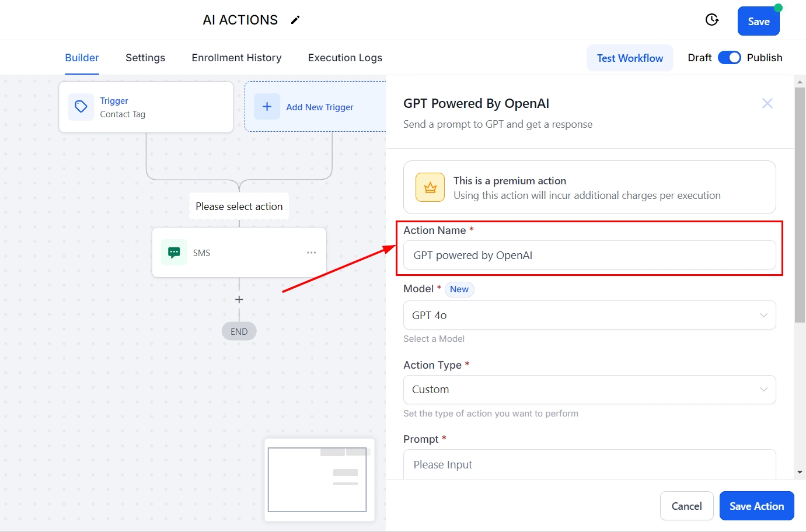The image size is (806, 532).
Task: Click the plus icon for Add New Trigger
Action: click(267, 107)
